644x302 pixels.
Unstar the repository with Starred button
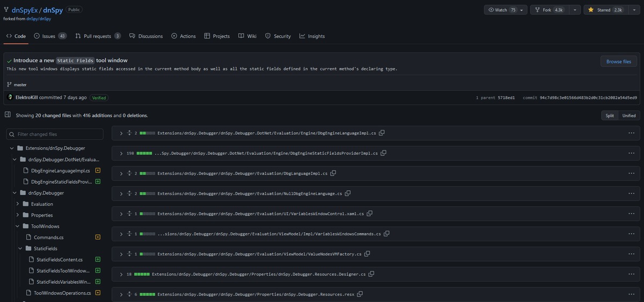click(605, 10)
